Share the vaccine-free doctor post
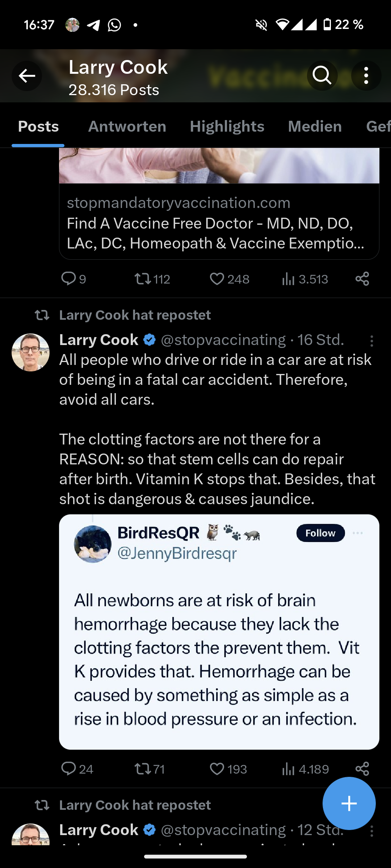The image size is (391, 868). pos(362,279)
